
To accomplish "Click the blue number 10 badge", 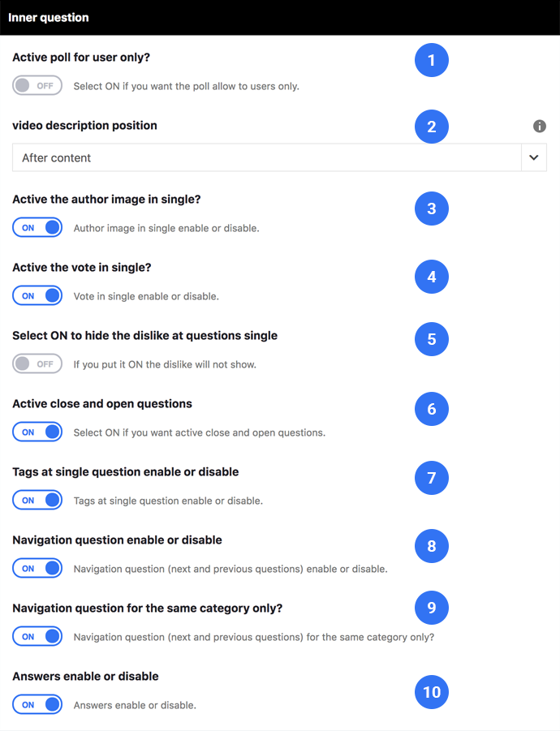I will point(431,692).
